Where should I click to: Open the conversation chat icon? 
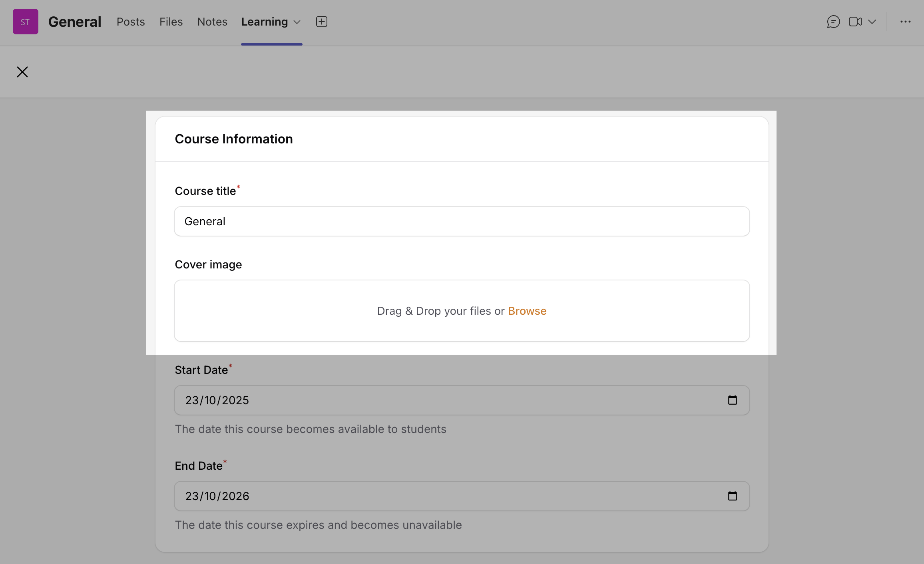point(833,22)
